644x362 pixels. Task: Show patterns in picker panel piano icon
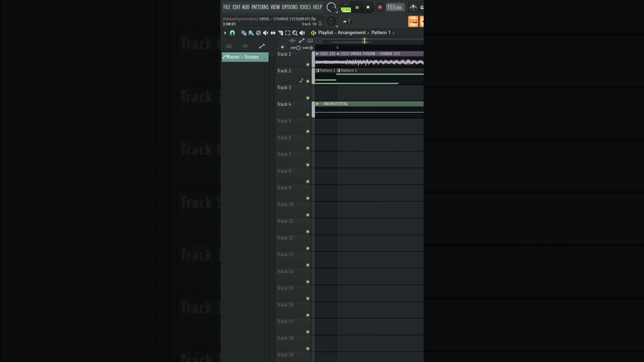[x=228, y=46]
